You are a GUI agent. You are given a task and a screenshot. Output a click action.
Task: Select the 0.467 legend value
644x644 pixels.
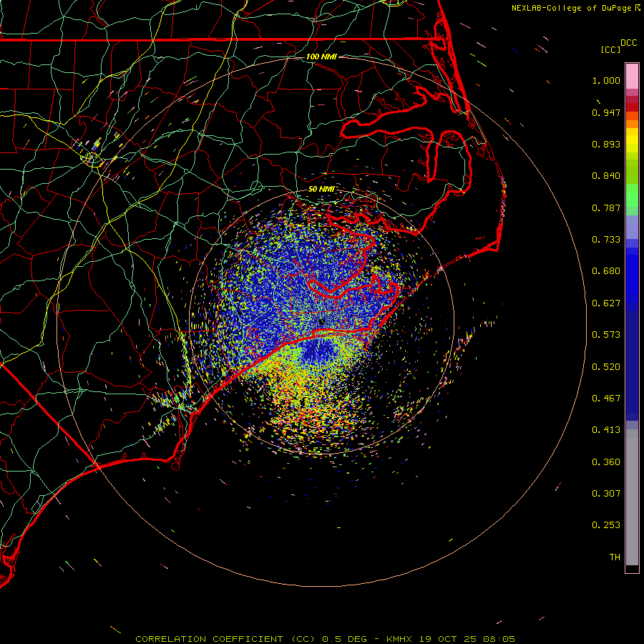coord(606,399)
